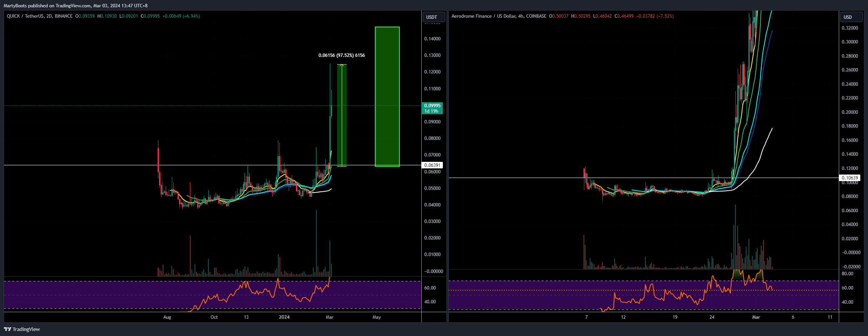
Task: Click 0.20000 on the Aerodrome price axis
Action: coord(850,112)
